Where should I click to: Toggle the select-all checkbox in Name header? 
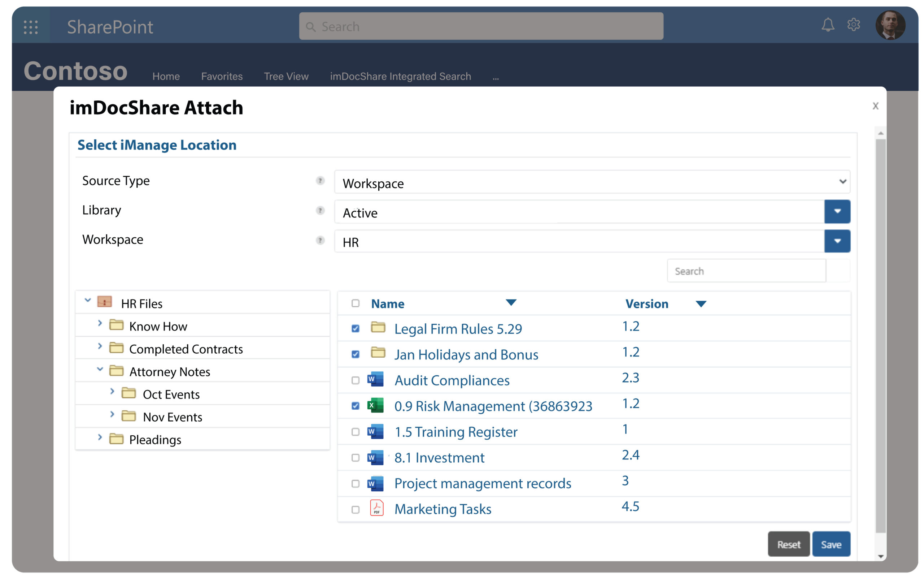pyautogui.click(x=356, y=303)
